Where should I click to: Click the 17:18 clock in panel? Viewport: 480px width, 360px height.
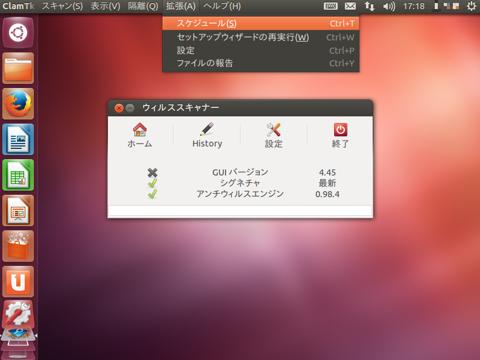(414, 6)
